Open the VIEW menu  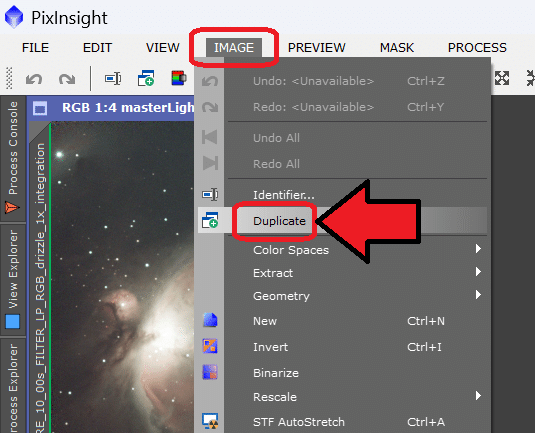pos(163,47)
